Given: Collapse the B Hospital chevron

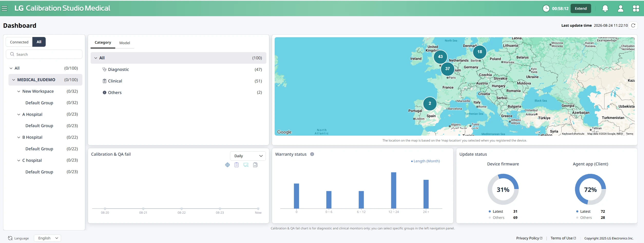Looking at the screenshot, I should (19, 137).
